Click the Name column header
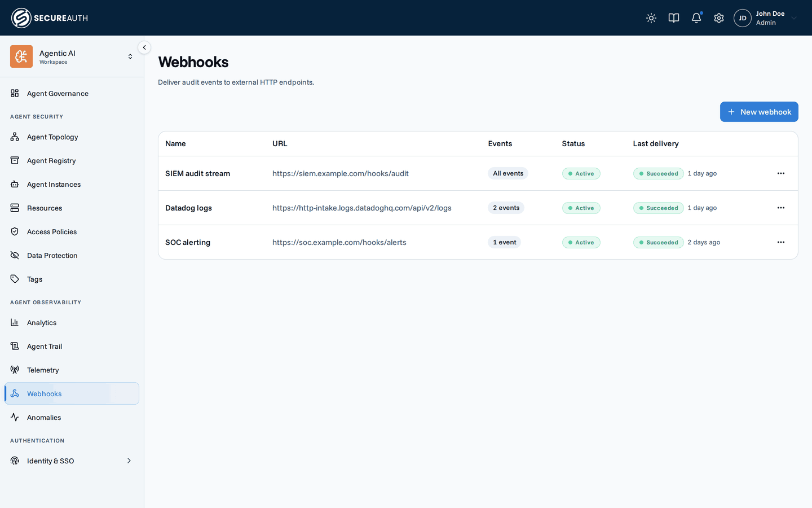Image resolution: width=812 pixels, height=508 pixels. [x=175, y=143]
